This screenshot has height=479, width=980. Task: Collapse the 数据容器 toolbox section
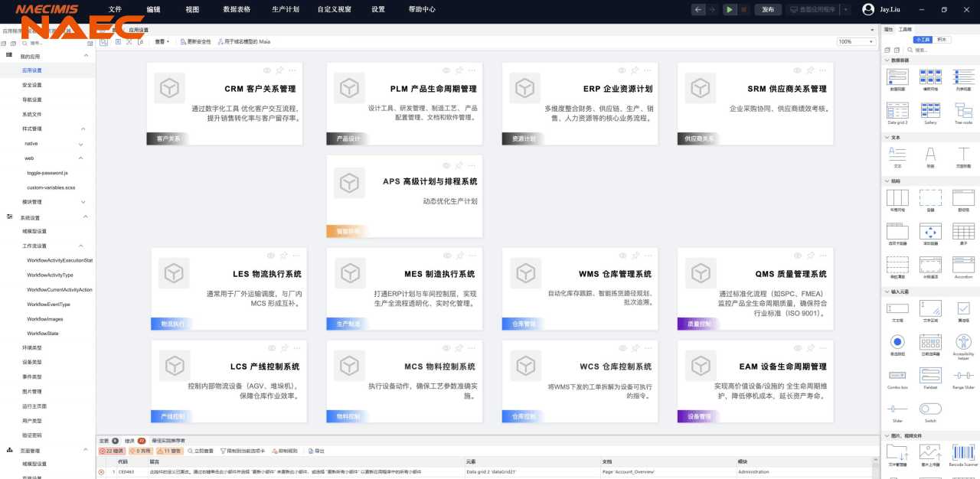pyautogui.click(x=887, y=60)
